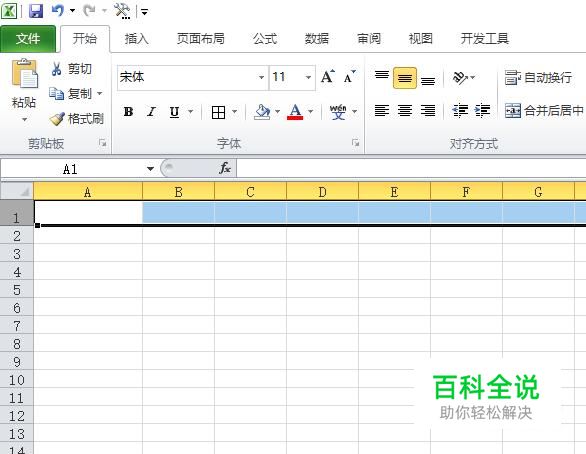Click the Save icon in quick access toolbar
The image size is (586, 454).
point(36,11)
